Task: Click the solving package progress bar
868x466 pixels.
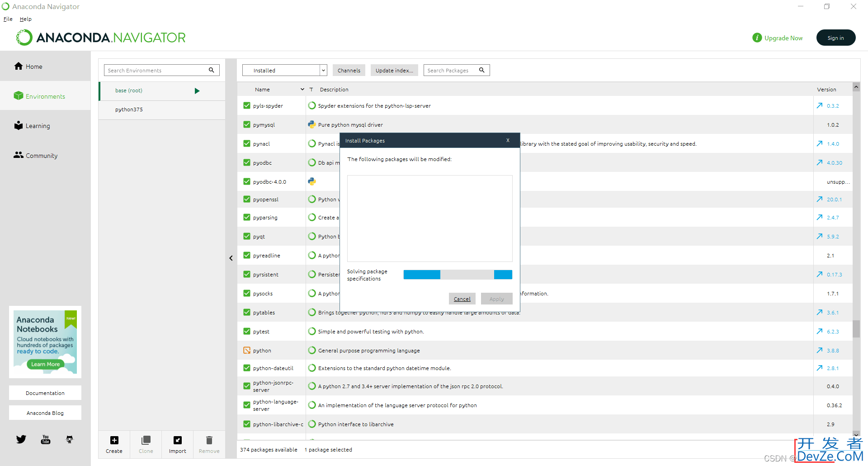Action: point(458,275)
